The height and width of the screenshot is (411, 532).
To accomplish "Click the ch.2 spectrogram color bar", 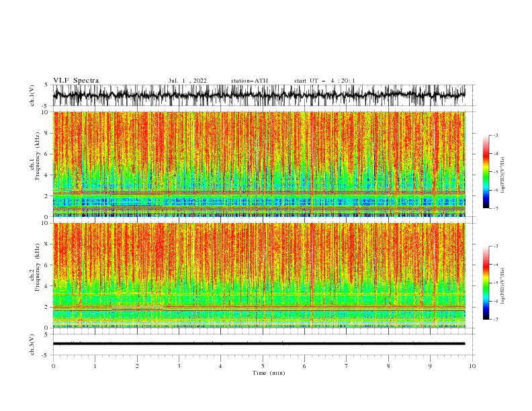I will [x=486, y=283].
